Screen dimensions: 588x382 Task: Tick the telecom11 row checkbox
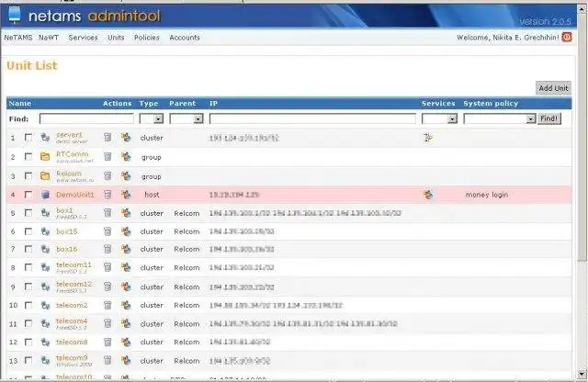tap(28, 267)
